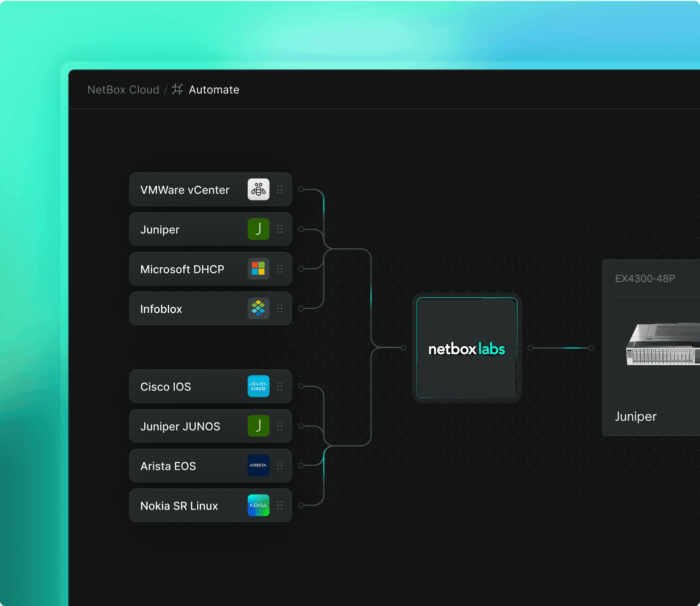
Task: Toggle the connection port on VMWare vCenter node
Action: click(x=300, y=189)
